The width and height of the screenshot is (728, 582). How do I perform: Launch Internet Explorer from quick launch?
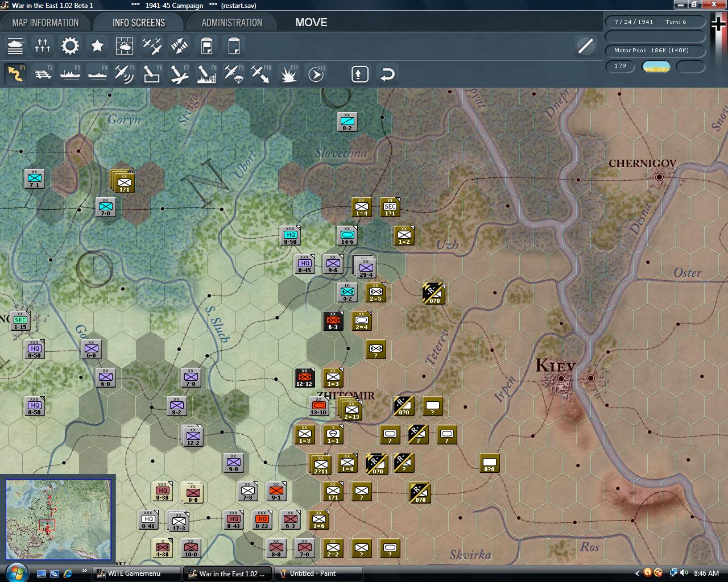(x=68, y=573)
